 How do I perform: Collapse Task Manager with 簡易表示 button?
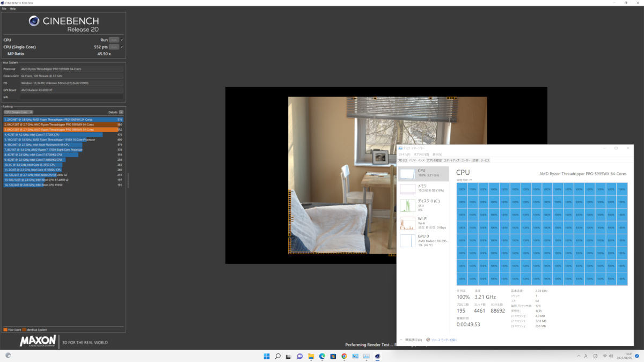pyautogui.click(x=411, y=339)
